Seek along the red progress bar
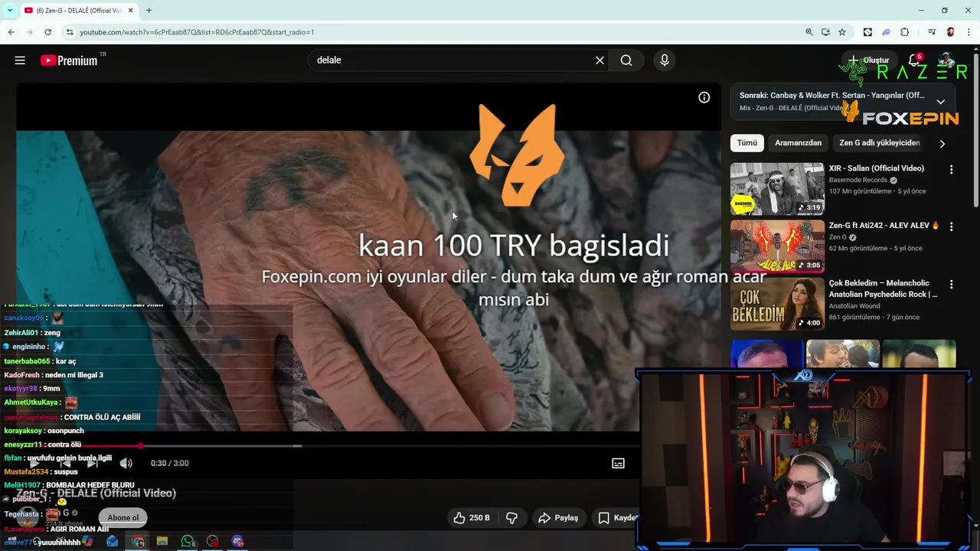980x551 pixels. pos(328,445)
